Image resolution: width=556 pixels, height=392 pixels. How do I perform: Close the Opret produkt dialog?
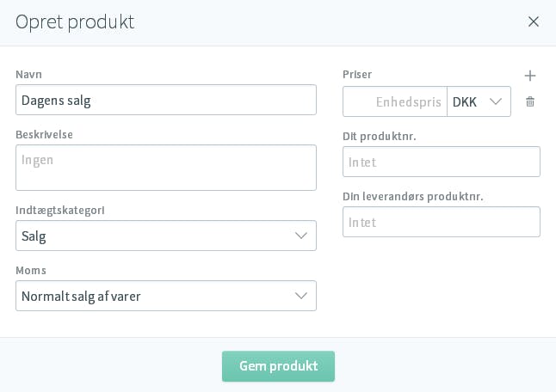pyautogui.click(x=533, y=21)
